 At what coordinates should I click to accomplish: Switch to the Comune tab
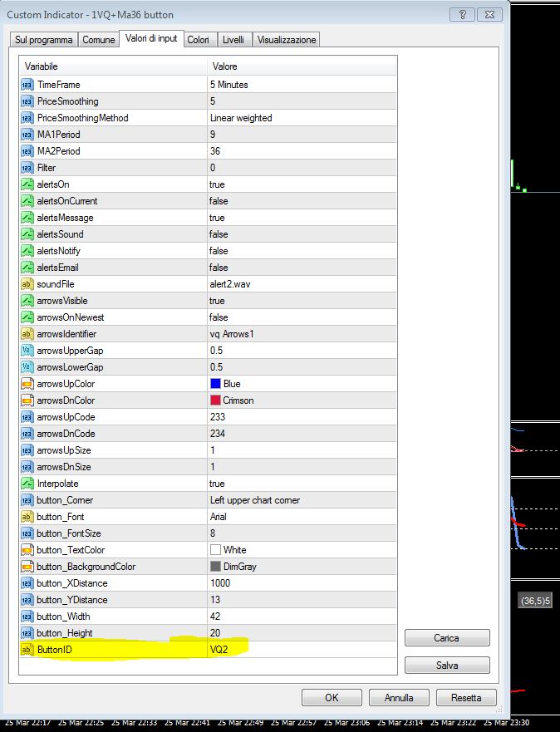(x=99, y=40)
